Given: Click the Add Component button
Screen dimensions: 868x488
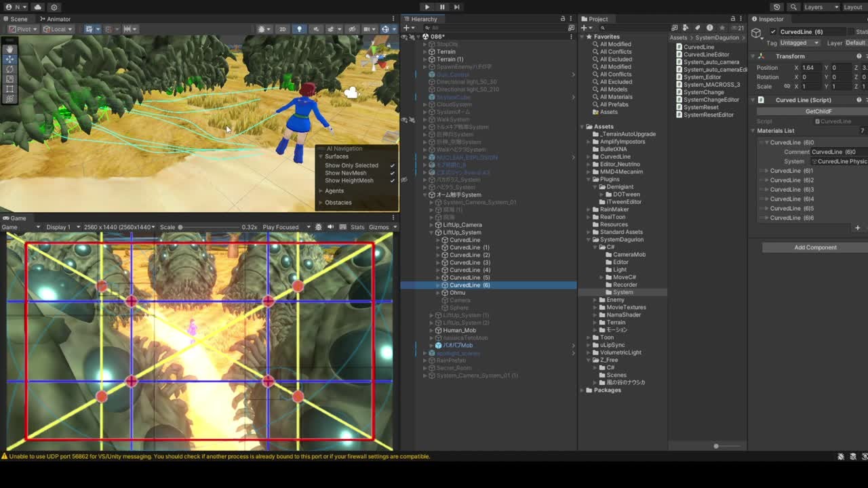Looking at the screenshot, I should (x=815, y=247).
